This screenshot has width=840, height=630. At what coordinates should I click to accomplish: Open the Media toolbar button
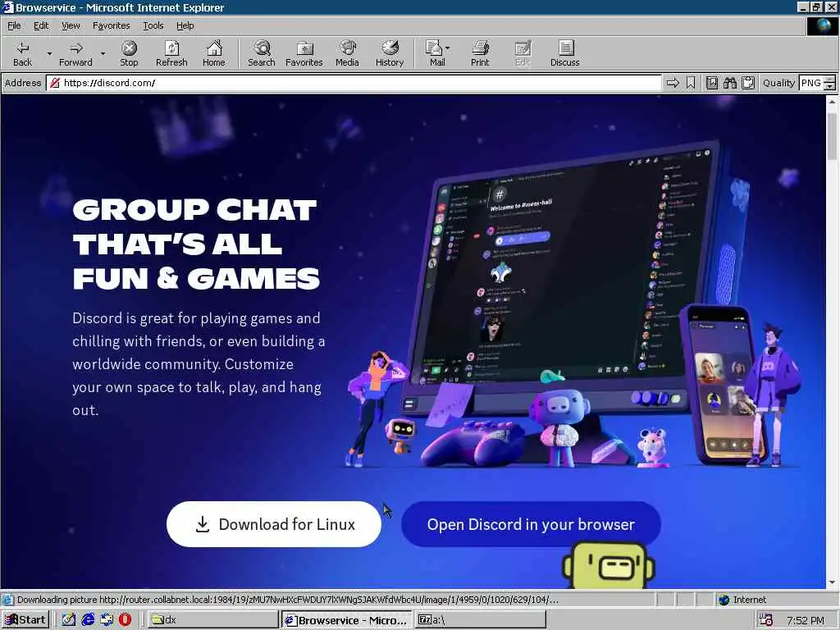coord(347,53)
